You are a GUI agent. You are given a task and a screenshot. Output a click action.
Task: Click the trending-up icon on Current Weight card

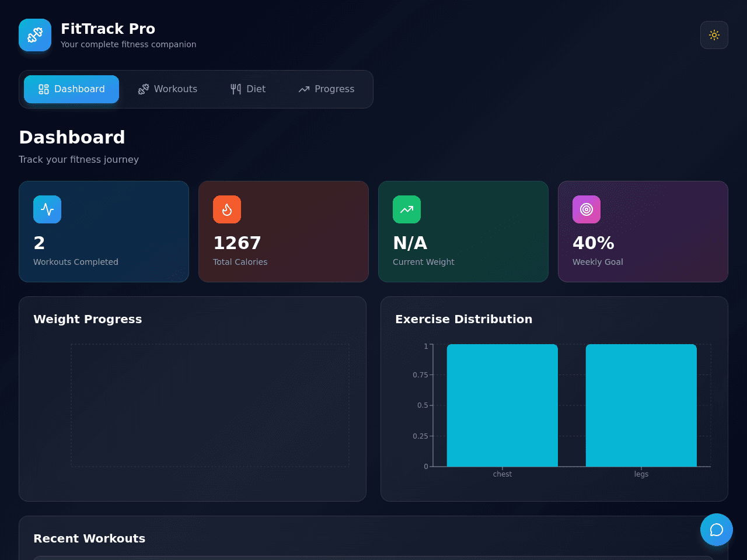pos(407,209)
